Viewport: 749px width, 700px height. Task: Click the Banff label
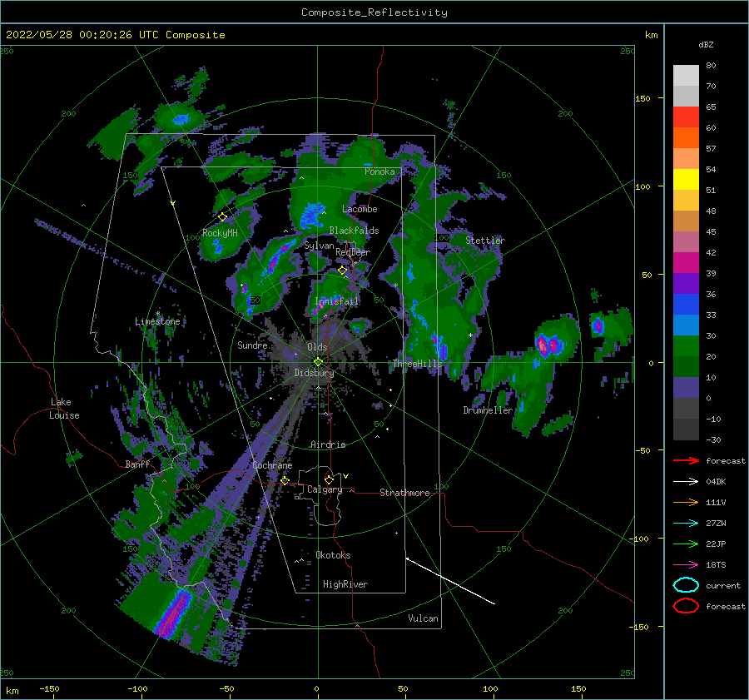click(x=137, y=464)
